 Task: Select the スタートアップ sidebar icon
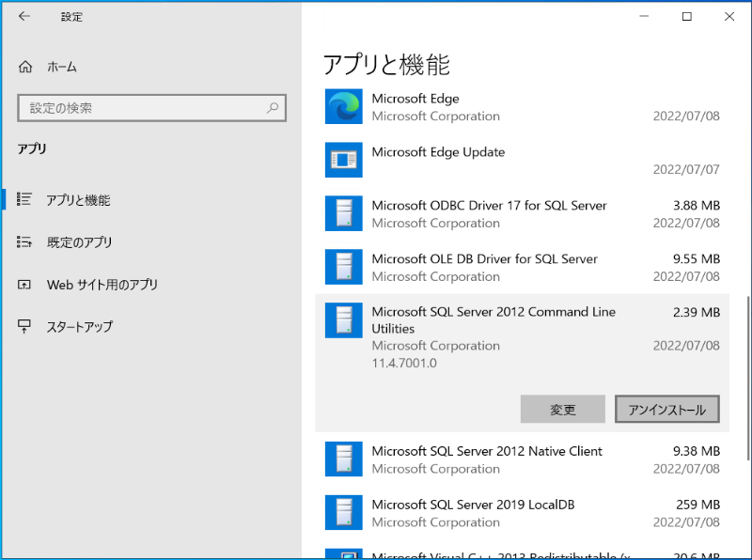click(24, 326)
